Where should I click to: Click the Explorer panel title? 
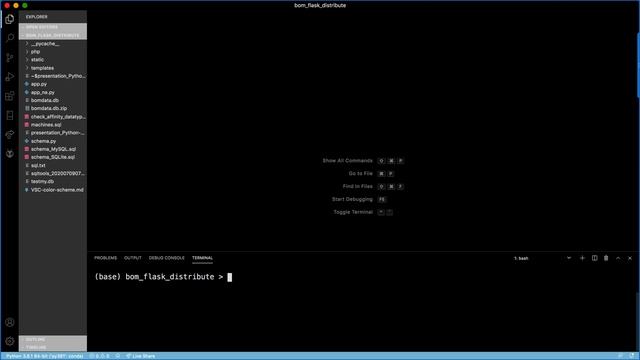pos(37,17)
